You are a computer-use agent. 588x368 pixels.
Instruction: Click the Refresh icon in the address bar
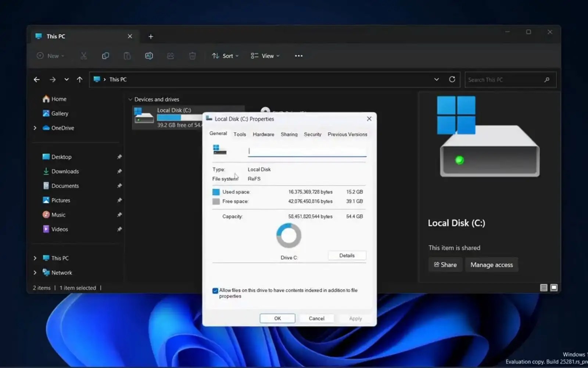[x=452, y=79]
